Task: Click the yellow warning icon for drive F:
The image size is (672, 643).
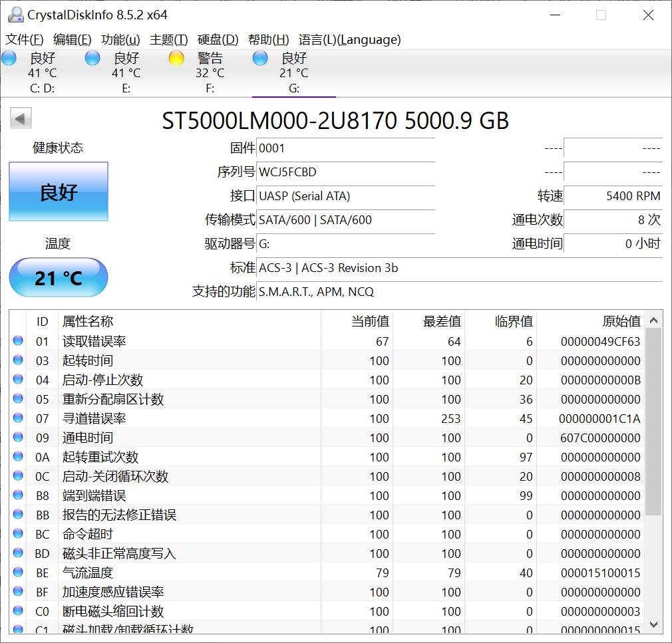Action: (176, 59)
